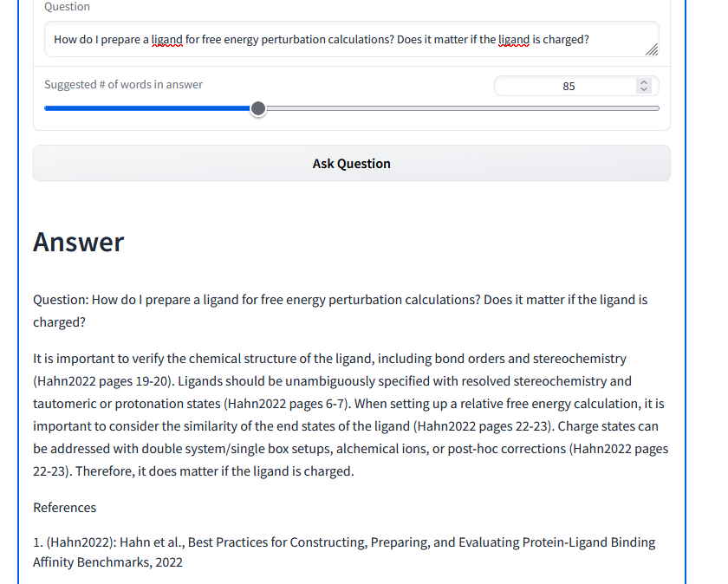Click the "Suggested # of words in answer" label

[x=123, y=85]
